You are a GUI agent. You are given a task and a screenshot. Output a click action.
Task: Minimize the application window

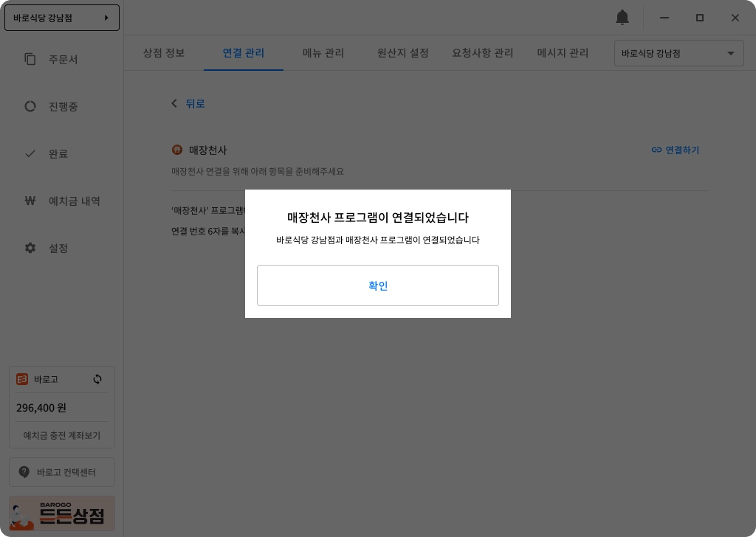tap(664, 18)
